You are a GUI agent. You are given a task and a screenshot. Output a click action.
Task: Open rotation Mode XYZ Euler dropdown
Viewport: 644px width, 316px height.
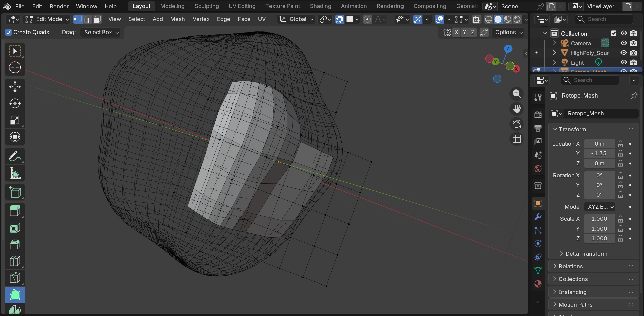[x=600, y=207]
